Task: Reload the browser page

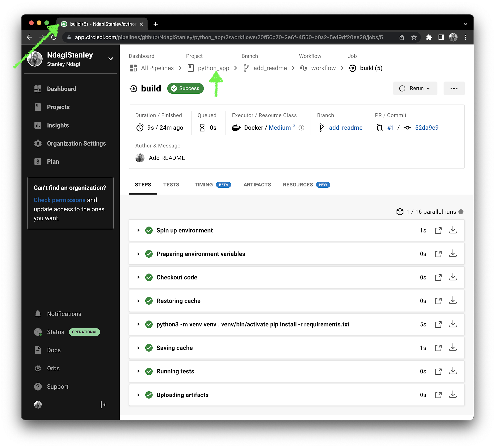Action: pyautogui.click(x=54, y=37)
